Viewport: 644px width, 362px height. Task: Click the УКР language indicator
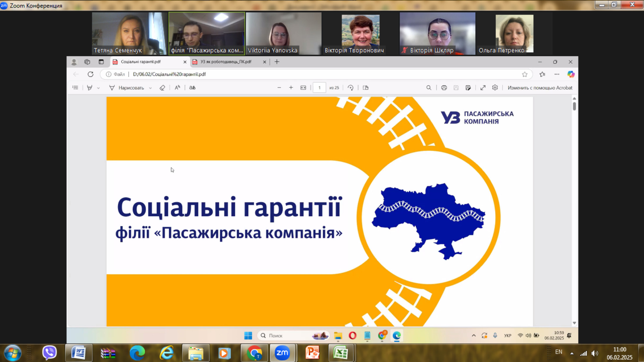508,336
